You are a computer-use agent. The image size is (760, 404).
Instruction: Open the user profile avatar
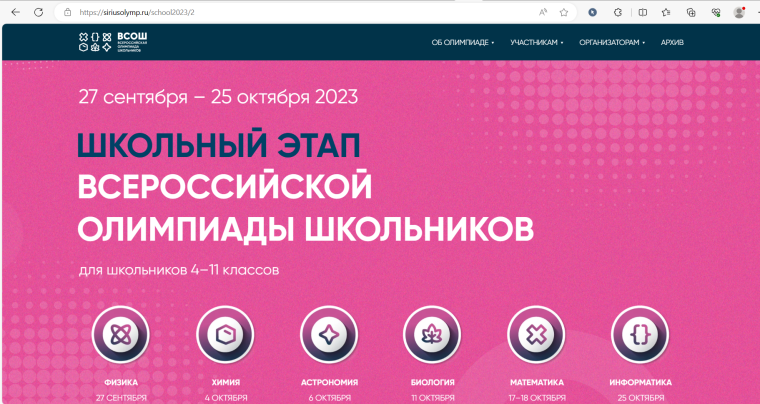(739, 13)
